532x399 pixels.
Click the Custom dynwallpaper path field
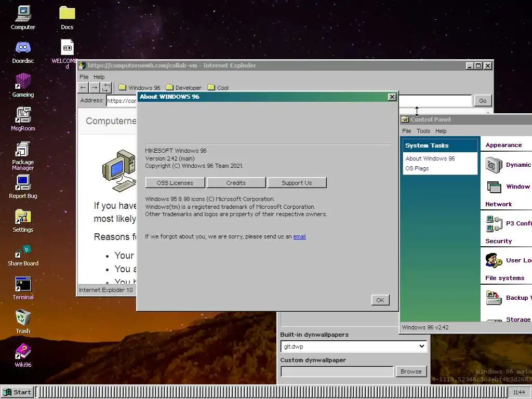pyautogui.click(x=337, y=371)
